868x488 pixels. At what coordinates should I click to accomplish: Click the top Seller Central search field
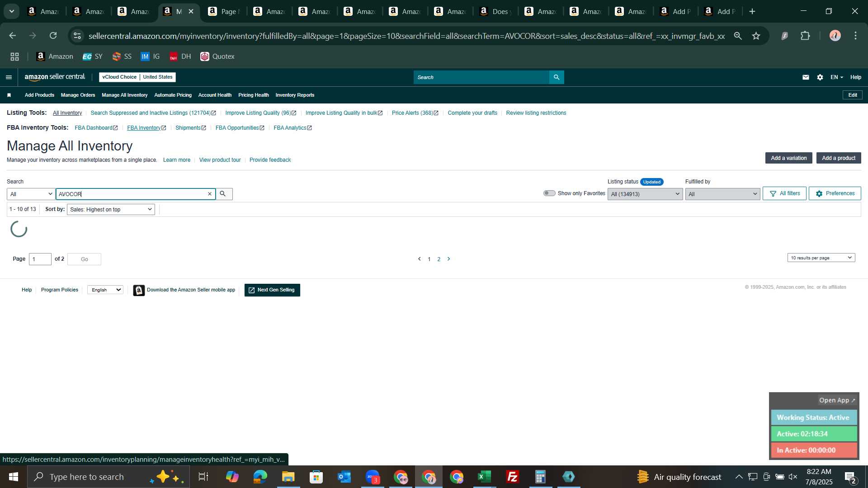click(x=481, y=77)
